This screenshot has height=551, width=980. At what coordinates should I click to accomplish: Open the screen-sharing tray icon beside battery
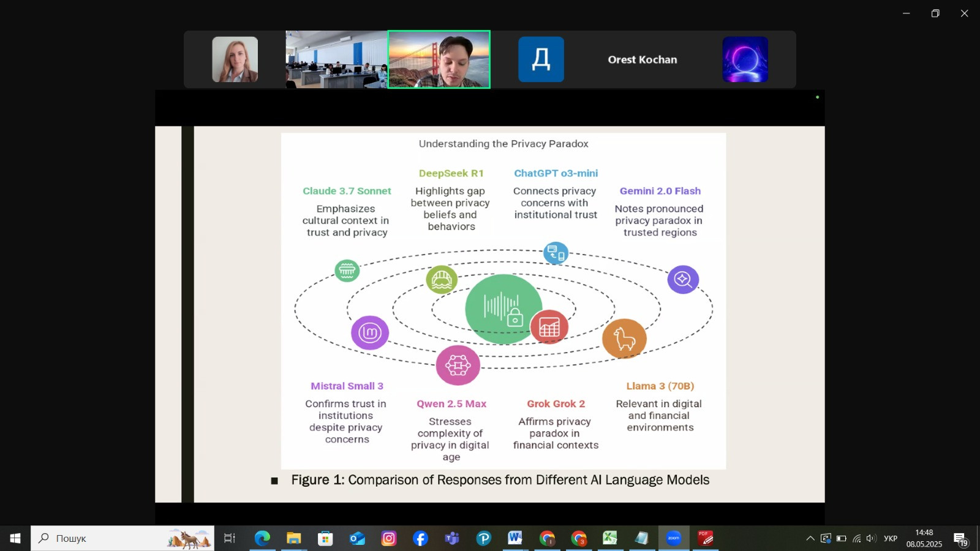click(826, 539)
